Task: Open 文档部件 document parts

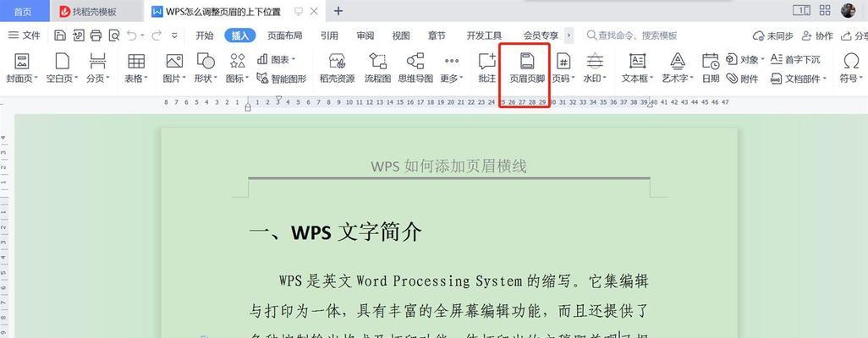Action: pyautogui.click(x=799, y=79)
